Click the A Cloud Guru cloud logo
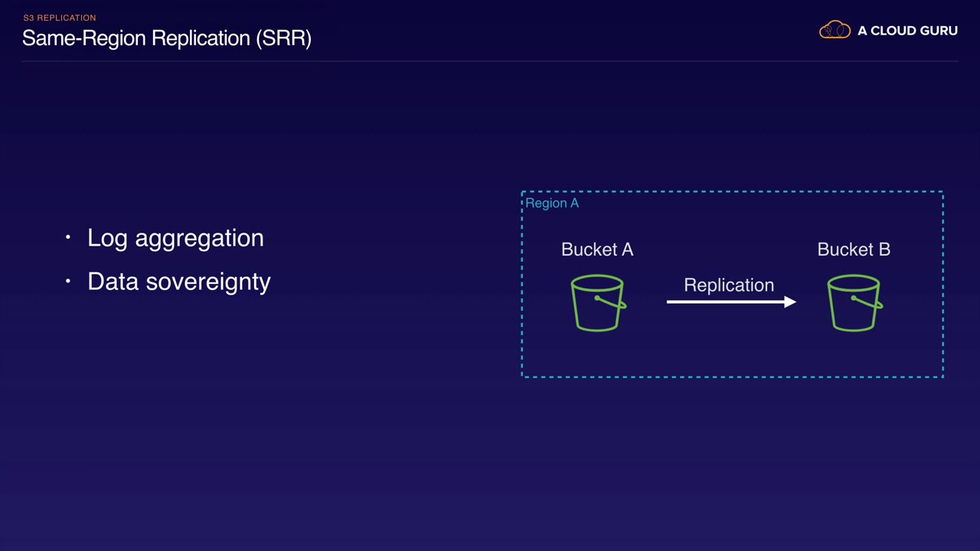 [835, 31]
